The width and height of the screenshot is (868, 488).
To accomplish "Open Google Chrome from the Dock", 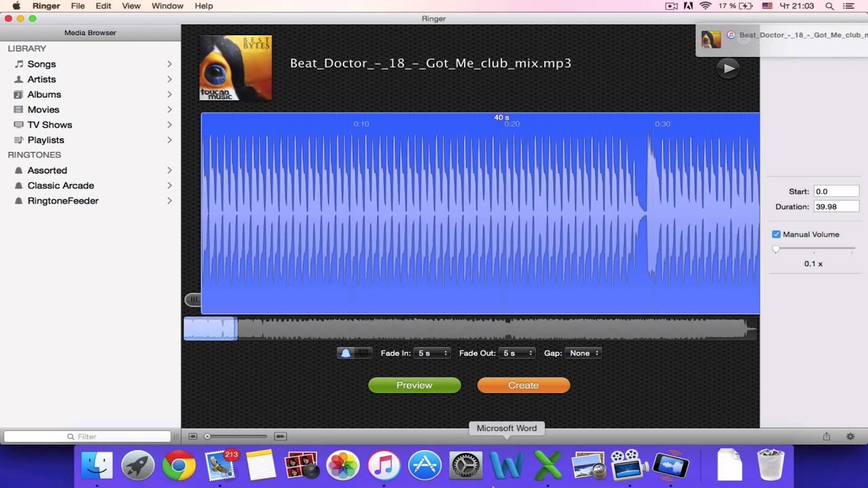I will coord(179,466).
